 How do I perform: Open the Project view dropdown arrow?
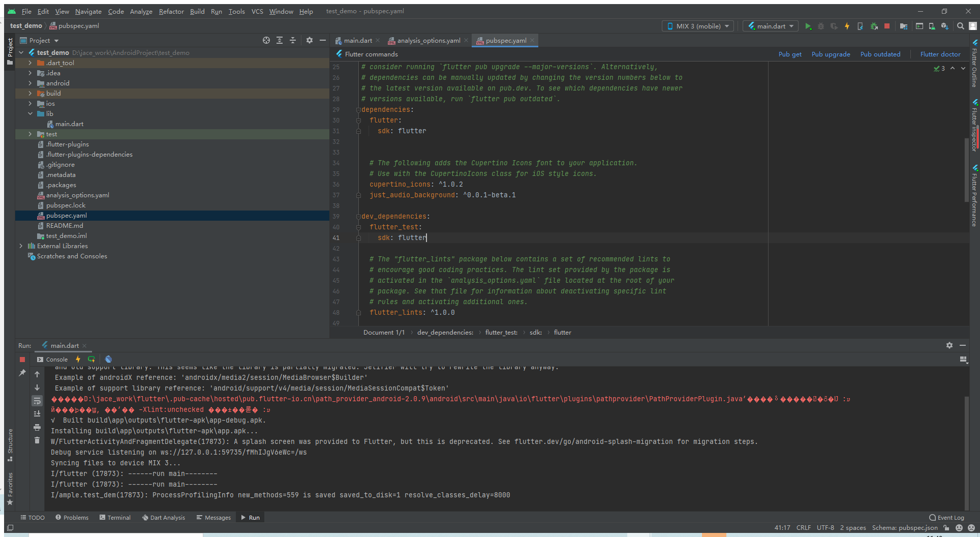pos(56,41)
